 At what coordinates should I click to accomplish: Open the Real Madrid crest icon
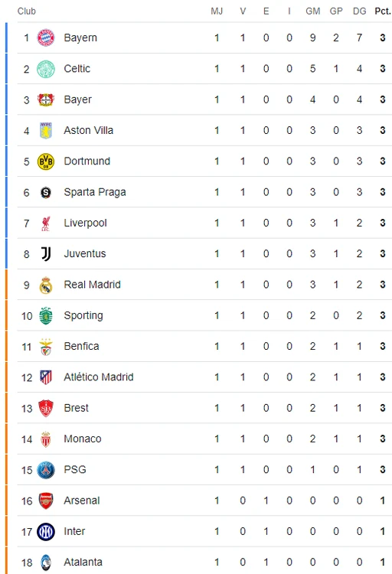tap(46, 285)
